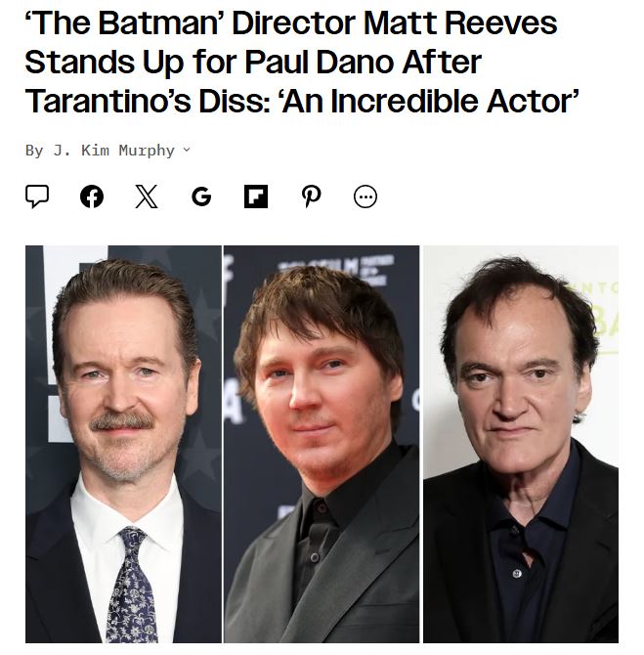Select 'Matt Reeves' in the headline
This screenshot has height=655, width=644.
(460, 22)
